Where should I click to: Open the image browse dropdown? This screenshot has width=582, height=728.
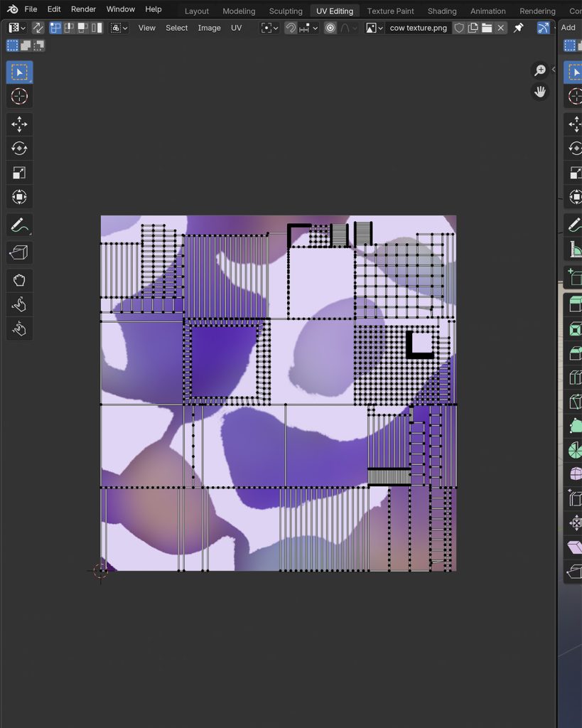[x=374, y=28]
